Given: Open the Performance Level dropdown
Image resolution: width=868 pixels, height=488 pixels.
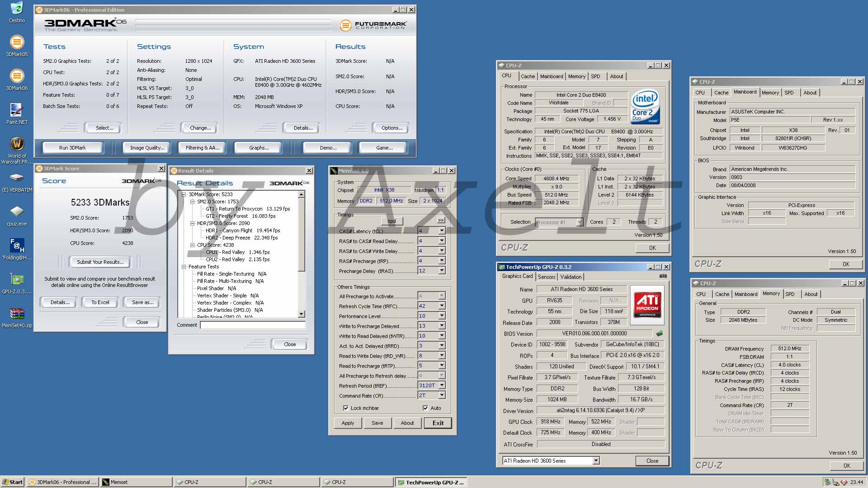Looking at the screenshot, I should point(442,316).
